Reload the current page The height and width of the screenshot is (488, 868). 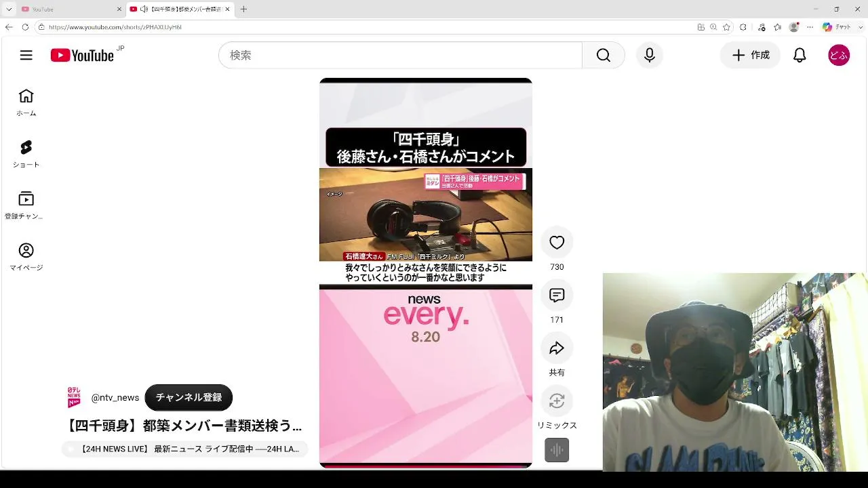click(x=25, y=27)
